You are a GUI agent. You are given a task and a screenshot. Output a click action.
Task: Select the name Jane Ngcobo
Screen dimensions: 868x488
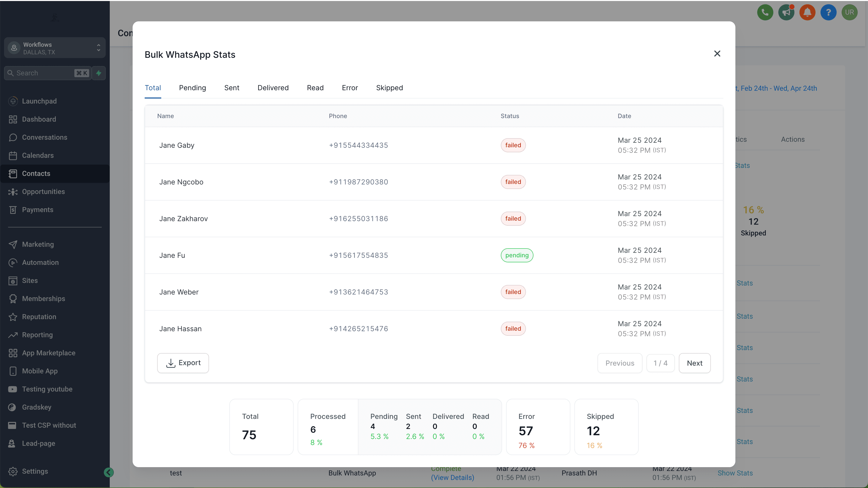click(x=181, y=182)
